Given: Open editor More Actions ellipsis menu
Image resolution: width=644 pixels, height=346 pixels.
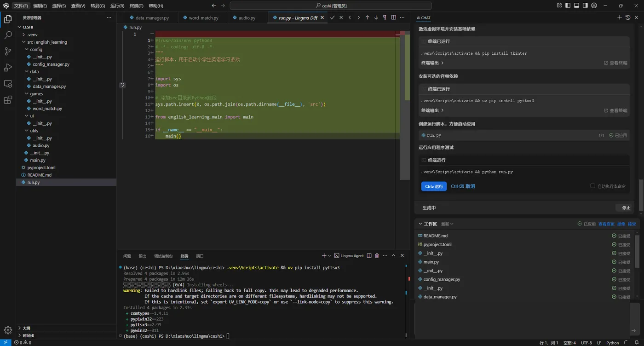Looking at the screenshot, I should [x=402, y=17].
